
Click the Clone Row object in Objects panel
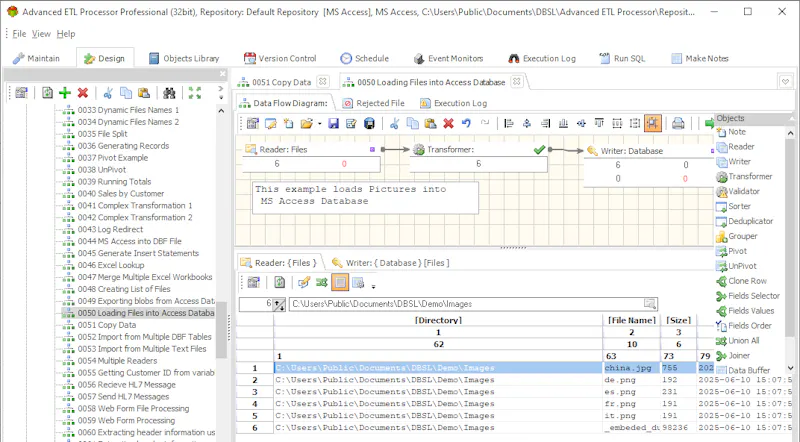pos(742,281)
